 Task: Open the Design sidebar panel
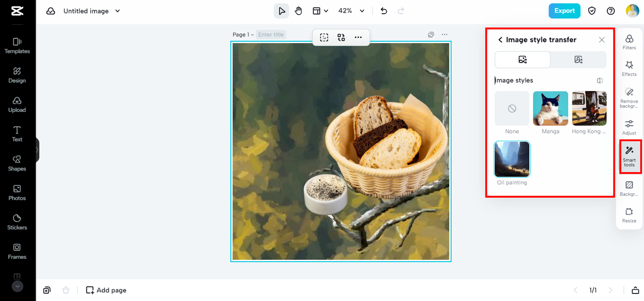pyautogui.click(x=17, y=75)
